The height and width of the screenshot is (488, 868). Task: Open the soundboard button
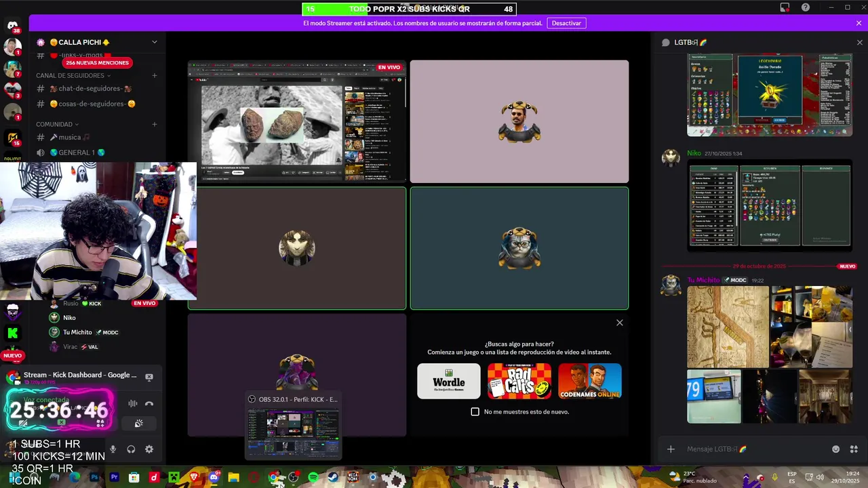(x=138, y=423)
